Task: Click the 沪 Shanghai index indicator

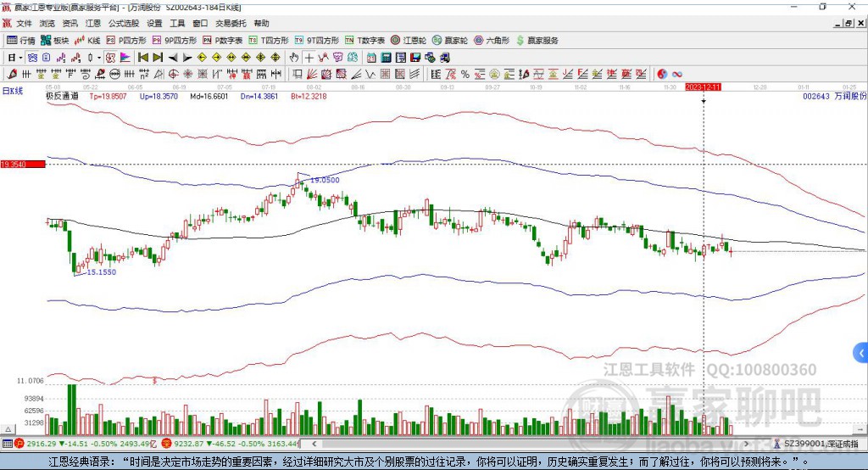Action: (19, 444)
